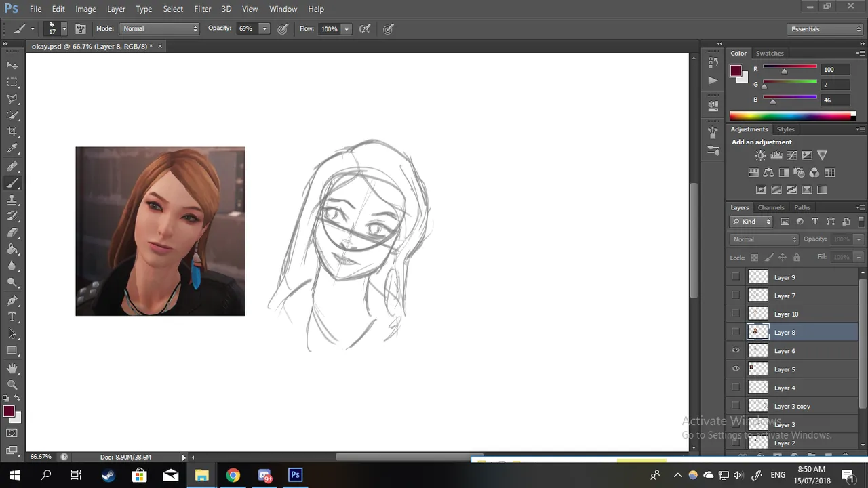Open the brush Mode dropdown
Screen dimensions: 868x488
click(159, 28)
